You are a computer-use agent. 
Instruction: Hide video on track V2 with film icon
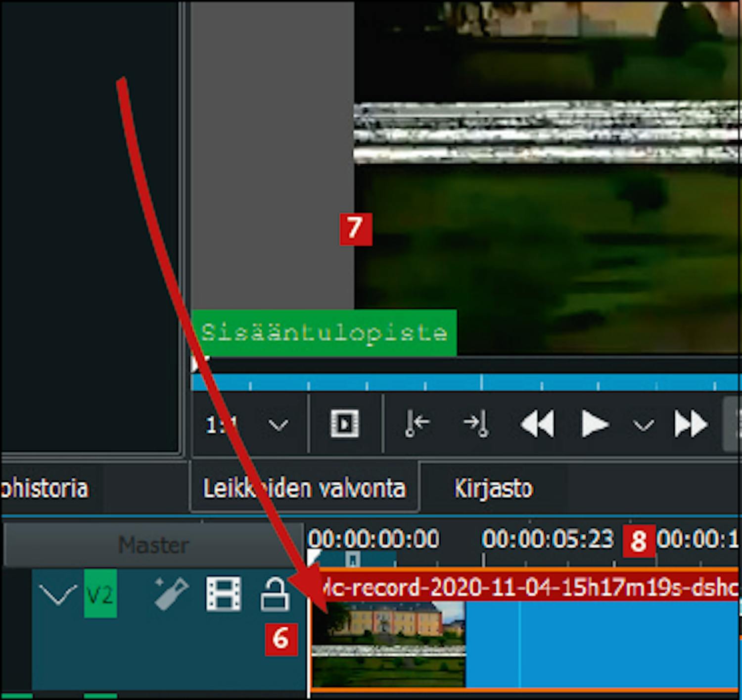(224, 594)
